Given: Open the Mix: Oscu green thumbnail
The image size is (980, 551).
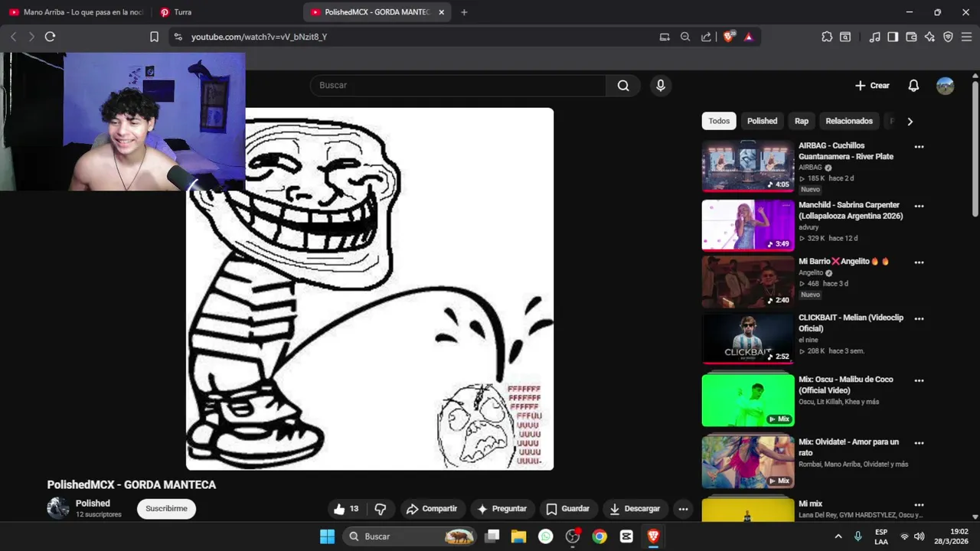Looking at the screenshot, I should [748, 399].
